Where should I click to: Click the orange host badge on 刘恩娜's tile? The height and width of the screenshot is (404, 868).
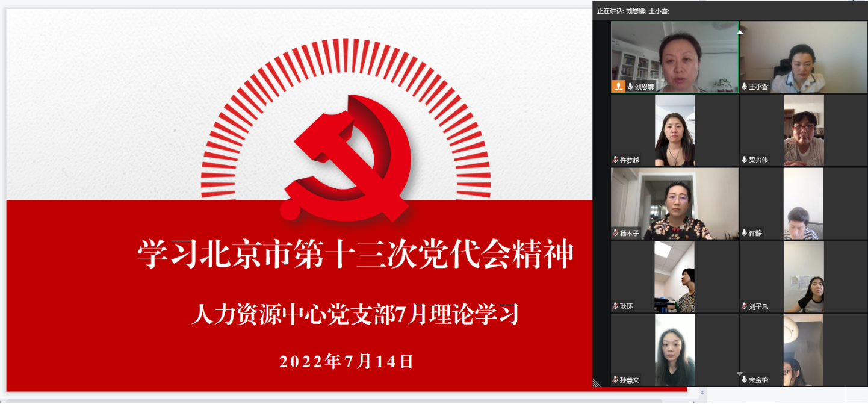click(618, 87)
